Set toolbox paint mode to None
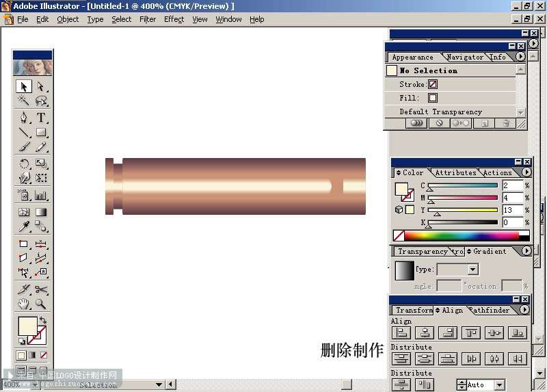Viewport: 547px width, 392px height. pos(43,355)
